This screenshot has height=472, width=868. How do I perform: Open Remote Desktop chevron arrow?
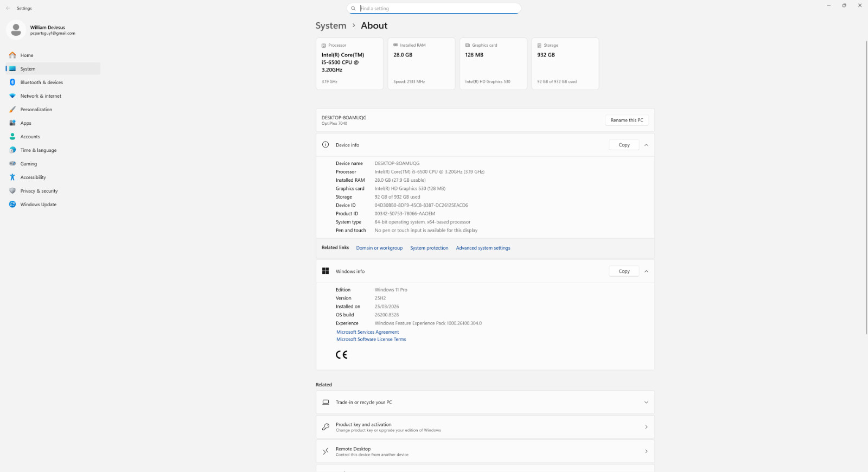[646, 451]
